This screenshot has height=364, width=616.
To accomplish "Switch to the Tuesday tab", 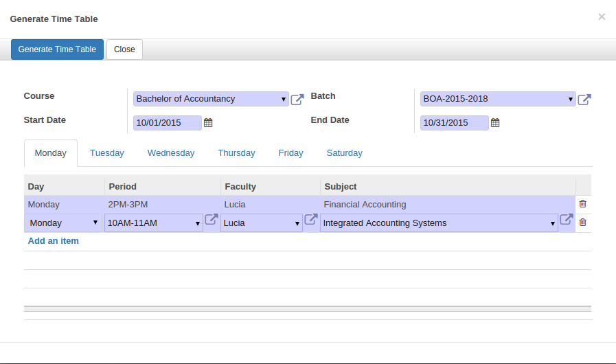I will coord(107,153).
